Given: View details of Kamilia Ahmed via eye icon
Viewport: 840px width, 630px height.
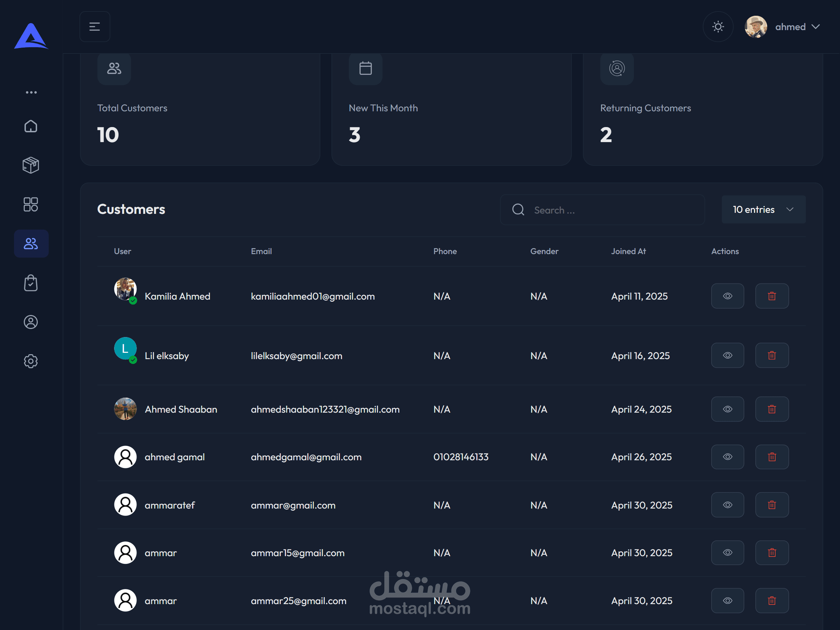Looking at the screenshot, I should click(x=728, y=296).
